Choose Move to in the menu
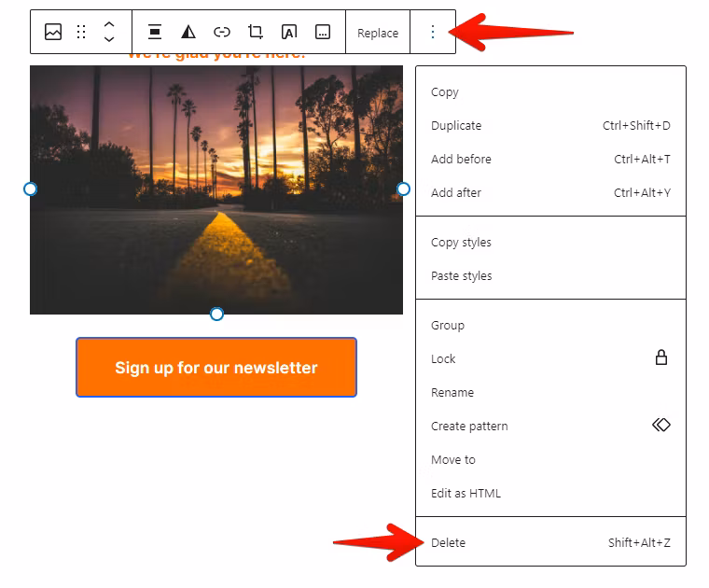709x588 pixels. tap(550, 459)
